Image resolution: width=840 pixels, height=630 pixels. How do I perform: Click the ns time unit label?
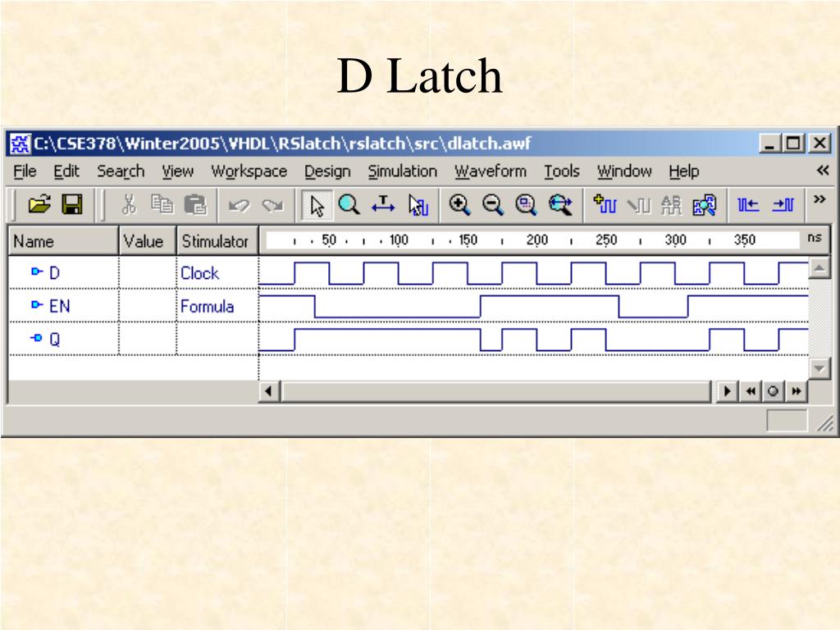815,237
